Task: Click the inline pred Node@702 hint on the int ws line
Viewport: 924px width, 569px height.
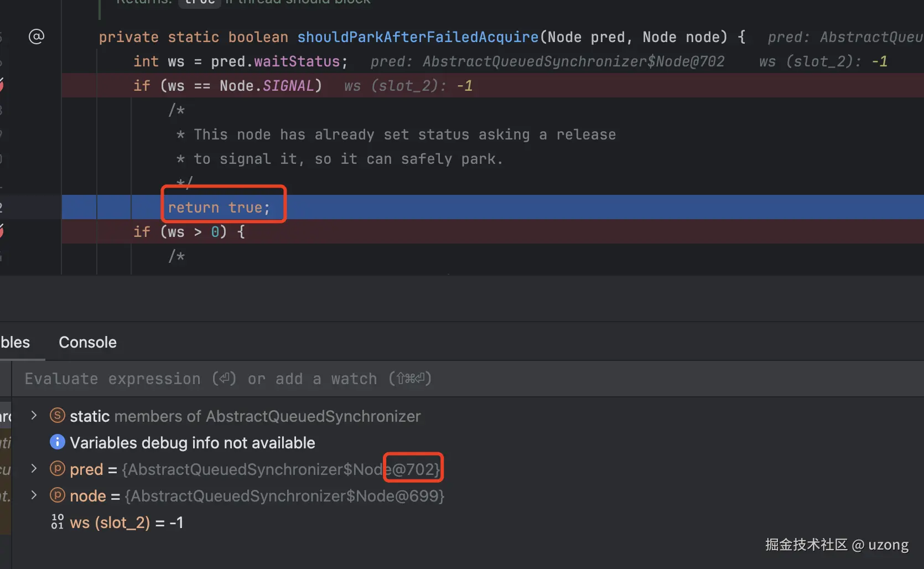Action: [547, 61]
